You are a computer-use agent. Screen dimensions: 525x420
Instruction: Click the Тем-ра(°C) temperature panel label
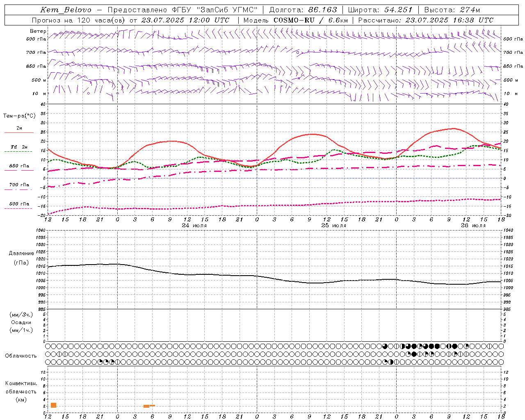click(19, 116)
